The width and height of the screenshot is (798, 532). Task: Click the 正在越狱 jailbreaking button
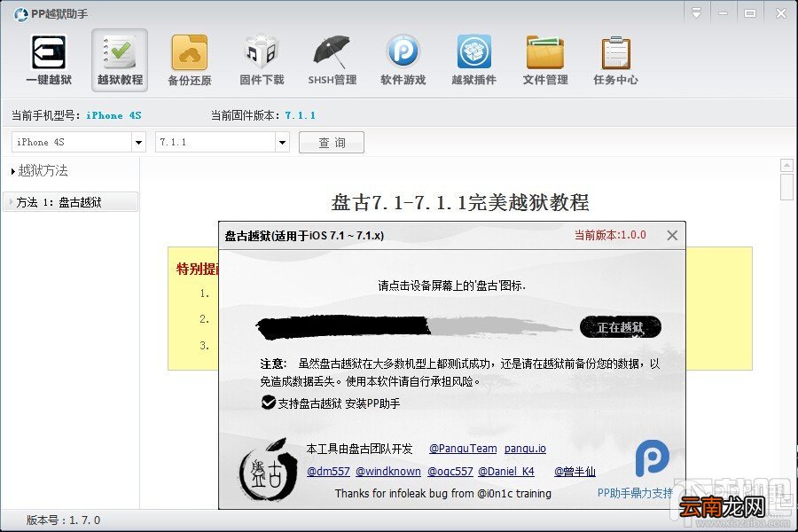click(621, 327)
